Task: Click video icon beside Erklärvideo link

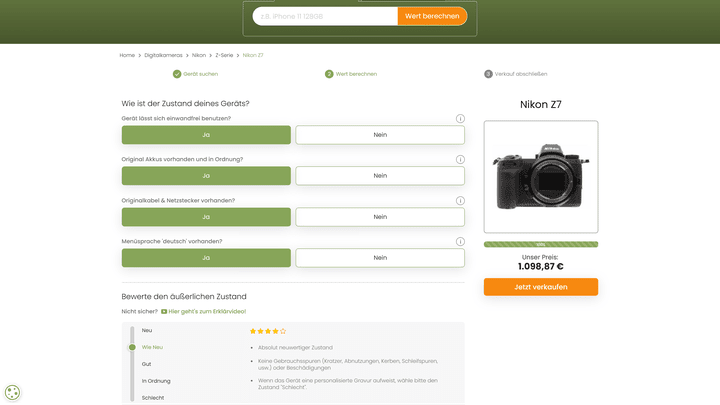Action: point(164,311)
